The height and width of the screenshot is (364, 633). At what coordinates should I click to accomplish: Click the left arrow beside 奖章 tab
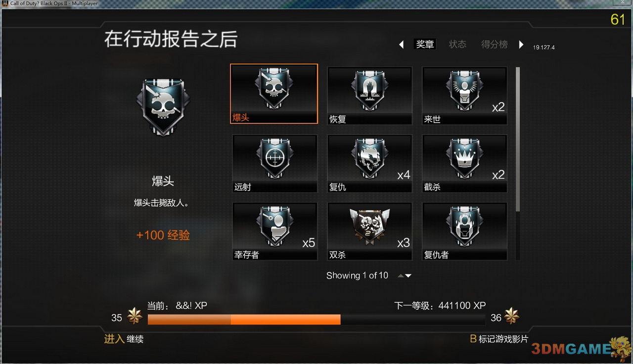tap(402, 45)
